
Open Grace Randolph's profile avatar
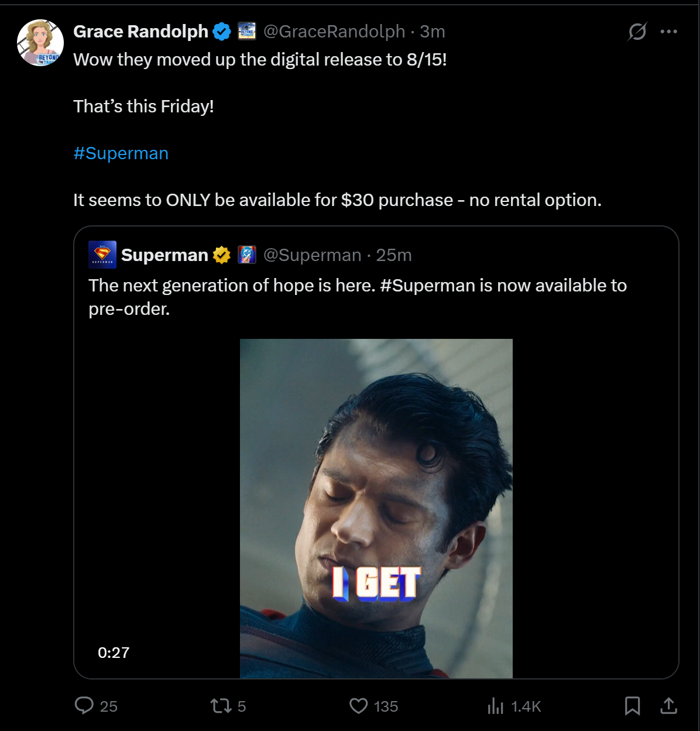click(40, 43)
